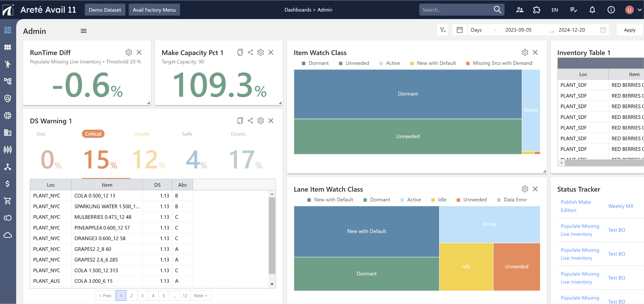
Task: Switch to the Safe category in DS Warning 1
Action: (187, 134)
